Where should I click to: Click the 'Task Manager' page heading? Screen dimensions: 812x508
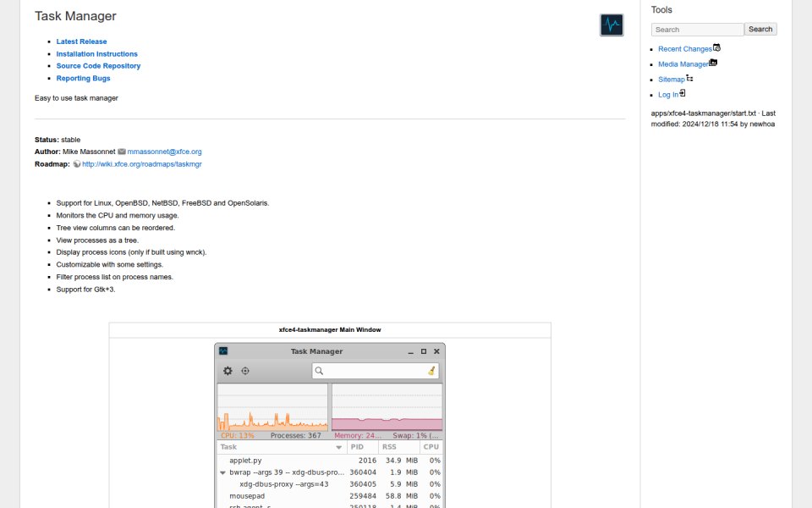click(x=75, y=16)
